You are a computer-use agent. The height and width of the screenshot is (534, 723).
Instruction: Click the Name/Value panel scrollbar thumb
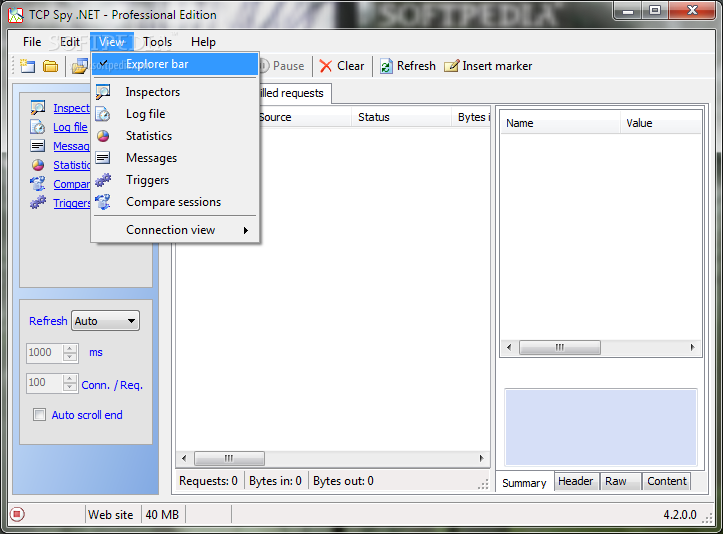[x=559, y=347]
